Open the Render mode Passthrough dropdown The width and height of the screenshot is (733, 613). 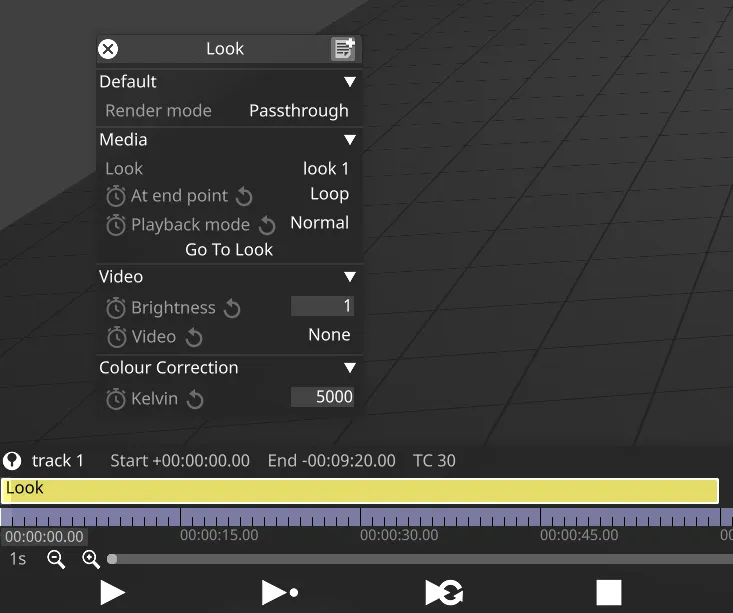(x=299, y=111)
